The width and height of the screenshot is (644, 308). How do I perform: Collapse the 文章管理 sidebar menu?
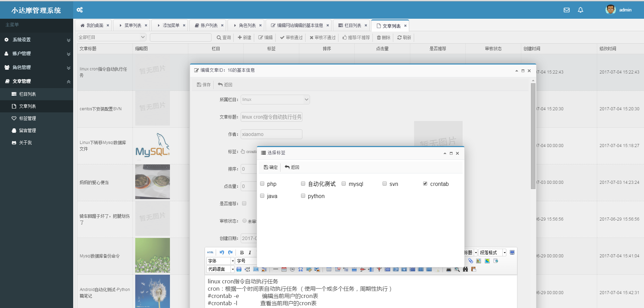pos(36,81)
